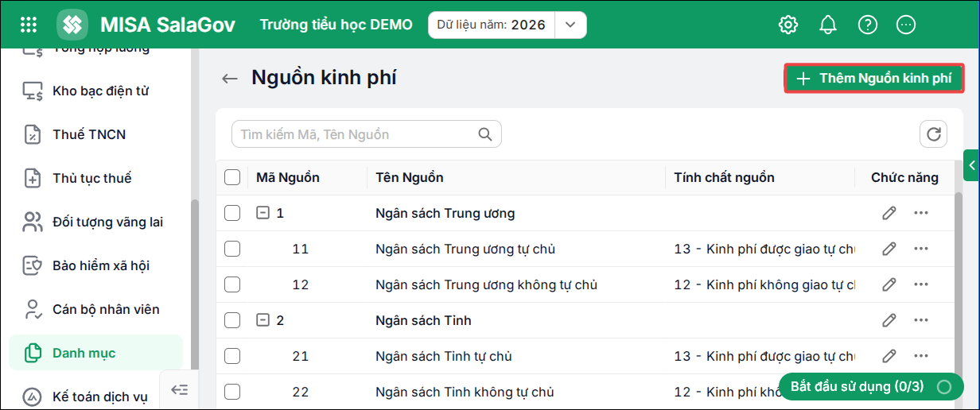Edit the Ngân sách Tỉnh row

889,320
